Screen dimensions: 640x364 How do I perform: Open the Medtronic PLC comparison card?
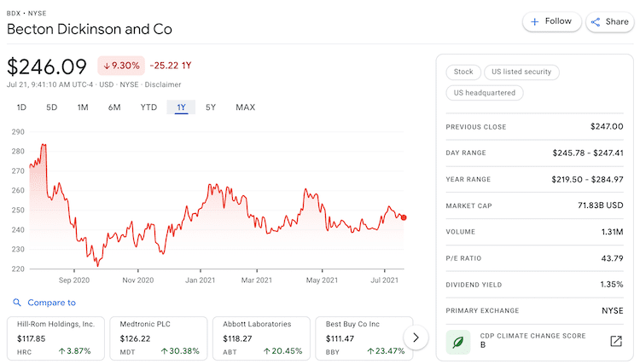(x=159, y=338)
